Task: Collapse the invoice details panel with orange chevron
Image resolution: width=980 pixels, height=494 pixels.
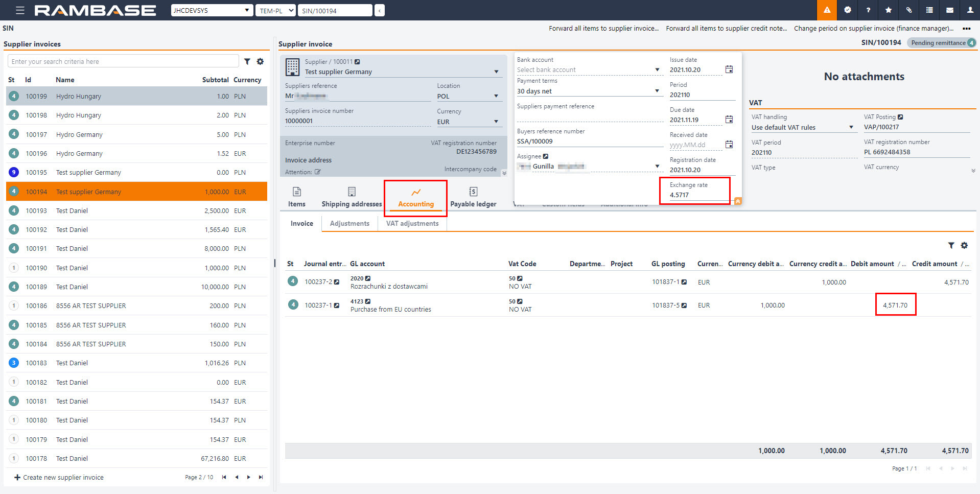Action: coord(738,201)
